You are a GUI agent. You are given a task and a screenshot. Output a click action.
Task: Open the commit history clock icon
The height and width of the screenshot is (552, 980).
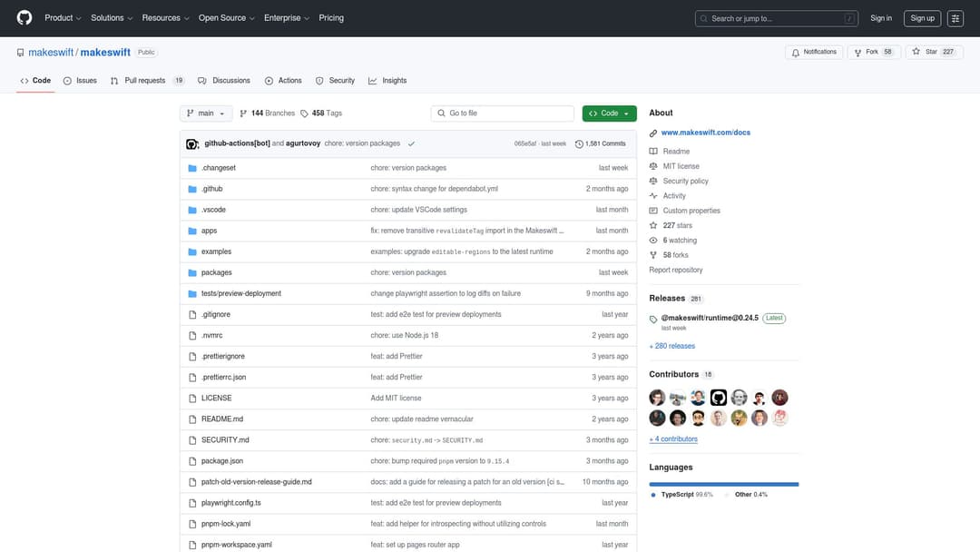pyautogui.click(x=579, y=143)
